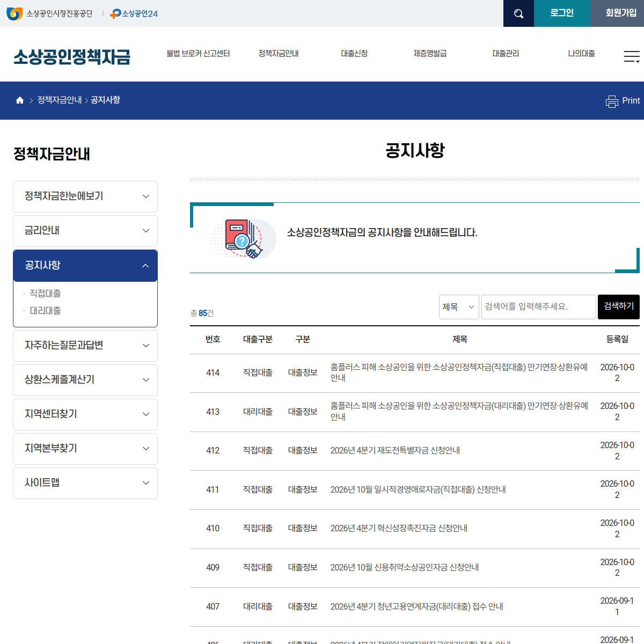Click 공지사항 in the breadcrumb
Screen dimensions: 644x644
(105, 100)
